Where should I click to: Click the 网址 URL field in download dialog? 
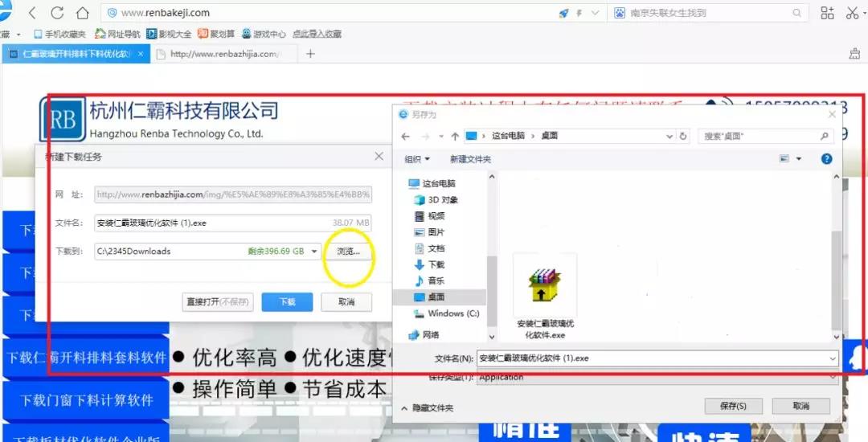233,194
